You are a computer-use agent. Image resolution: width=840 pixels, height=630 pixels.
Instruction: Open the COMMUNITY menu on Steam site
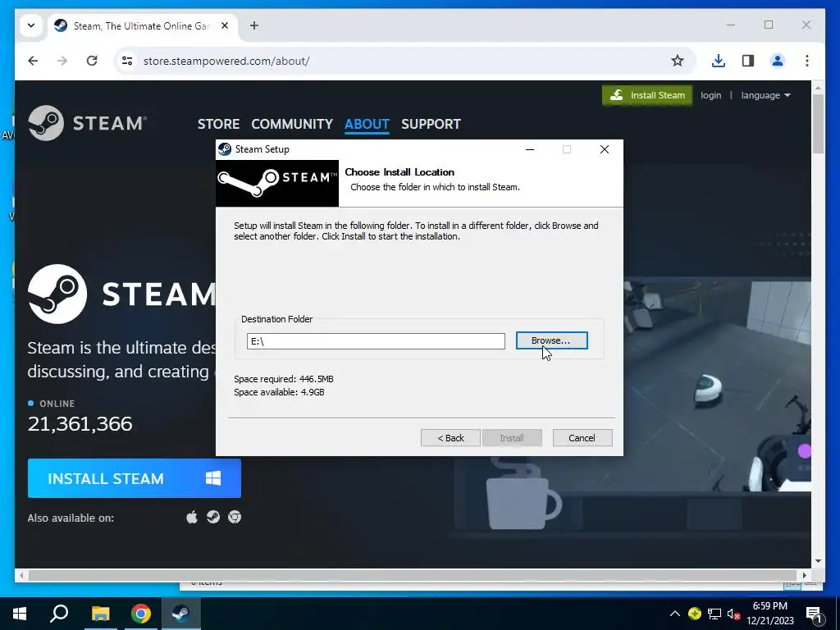click(x=292, y=124)
